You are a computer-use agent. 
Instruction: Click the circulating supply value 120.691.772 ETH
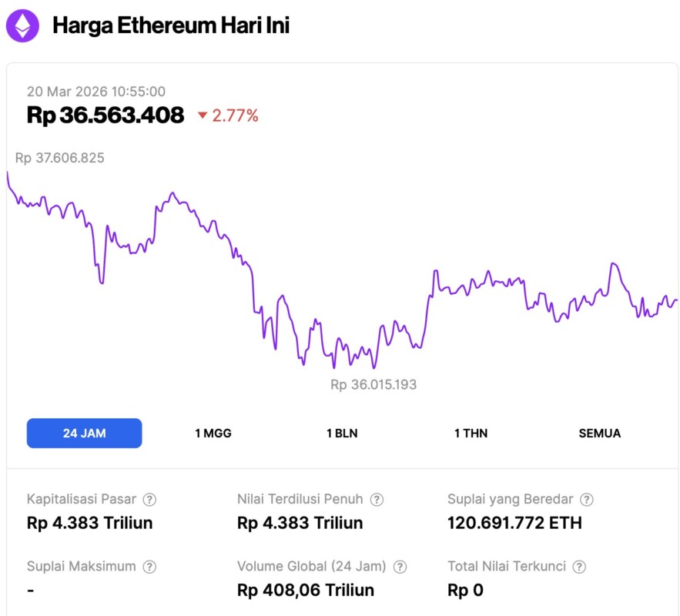click(514, 523)
